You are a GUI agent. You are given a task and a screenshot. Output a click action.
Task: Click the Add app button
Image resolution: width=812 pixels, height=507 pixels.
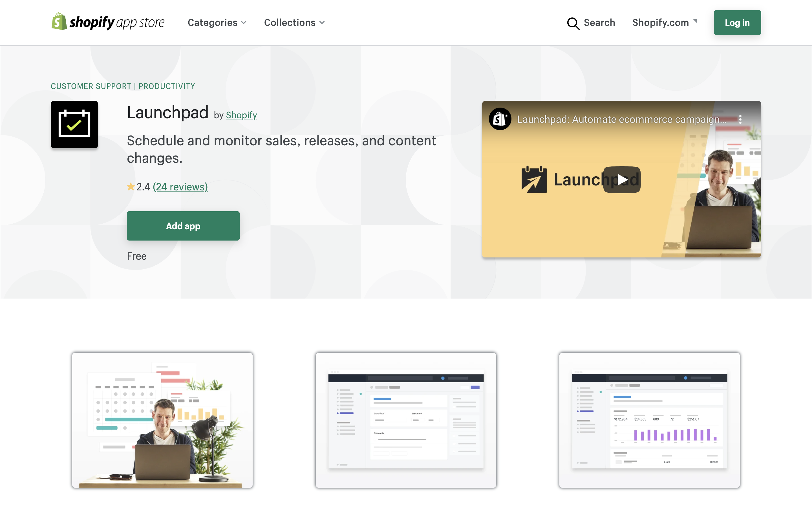[x=183, y=226]
